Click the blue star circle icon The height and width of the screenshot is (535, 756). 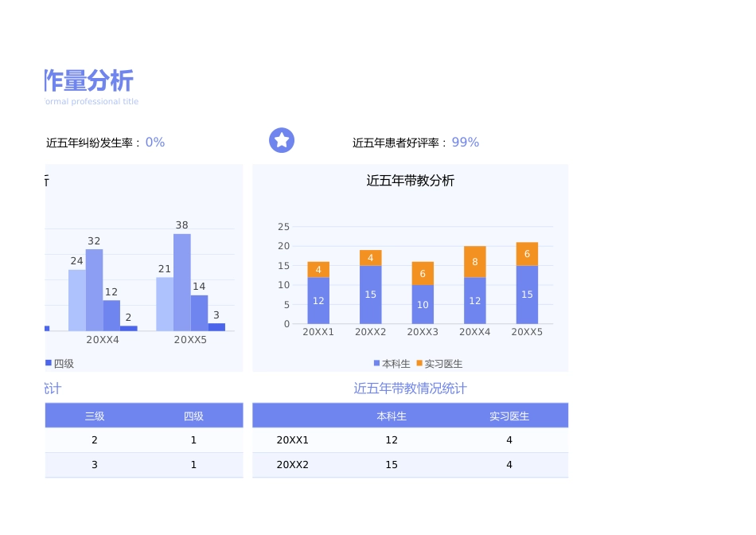point(282,140)
